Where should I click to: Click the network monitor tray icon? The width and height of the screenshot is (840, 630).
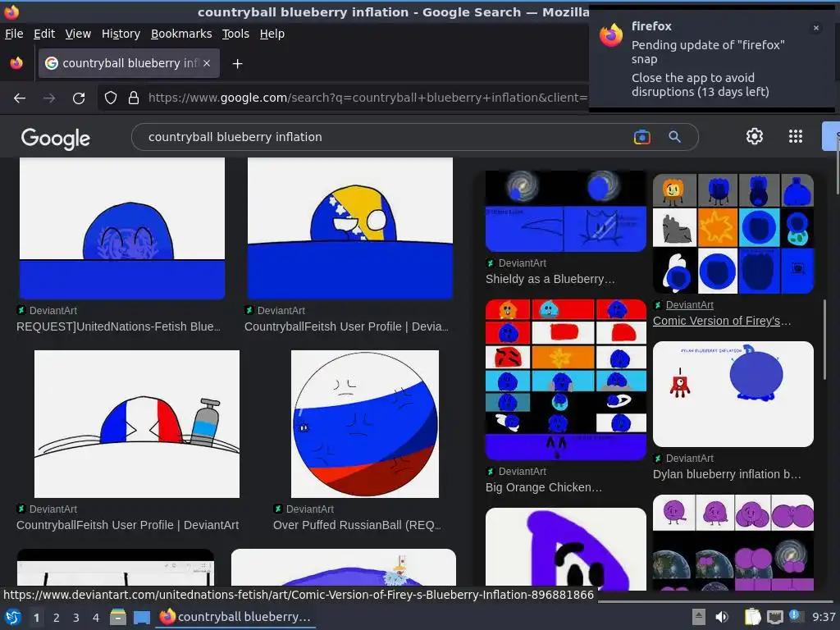[x=775, y=617]
